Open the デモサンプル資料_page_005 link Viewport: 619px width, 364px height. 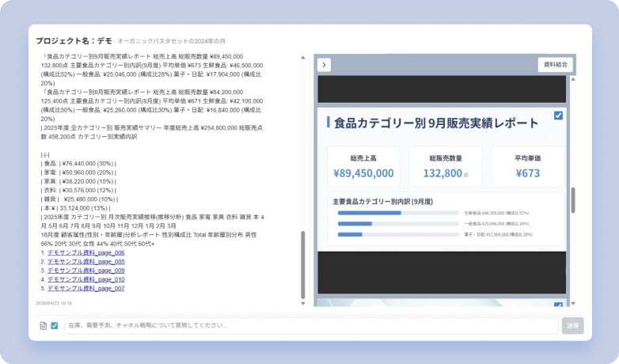(x=86, y=262)
